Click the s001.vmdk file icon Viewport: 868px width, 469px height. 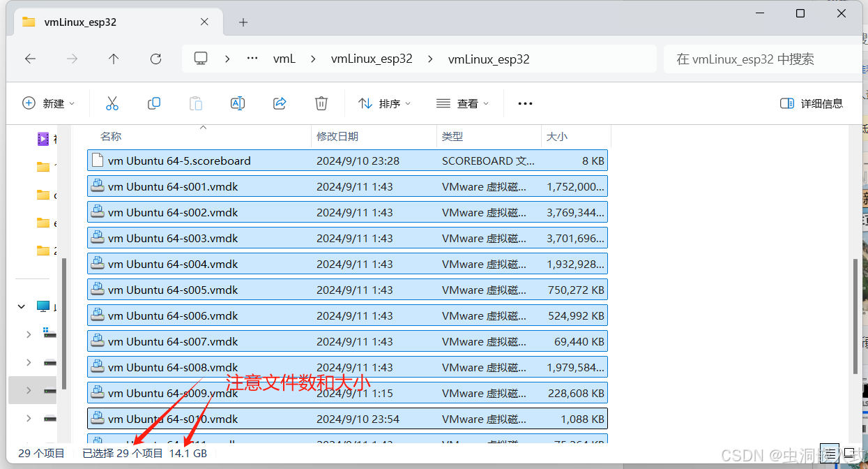98,186
